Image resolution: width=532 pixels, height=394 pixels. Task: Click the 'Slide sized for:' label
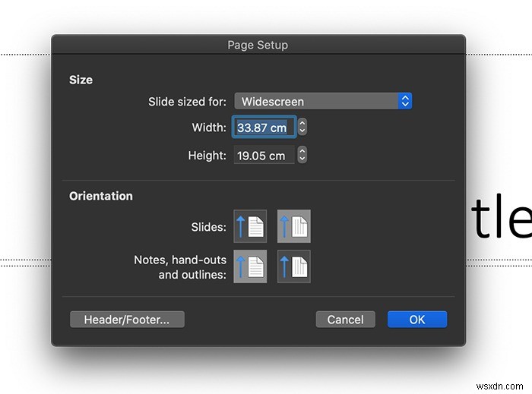click(187, 102)
